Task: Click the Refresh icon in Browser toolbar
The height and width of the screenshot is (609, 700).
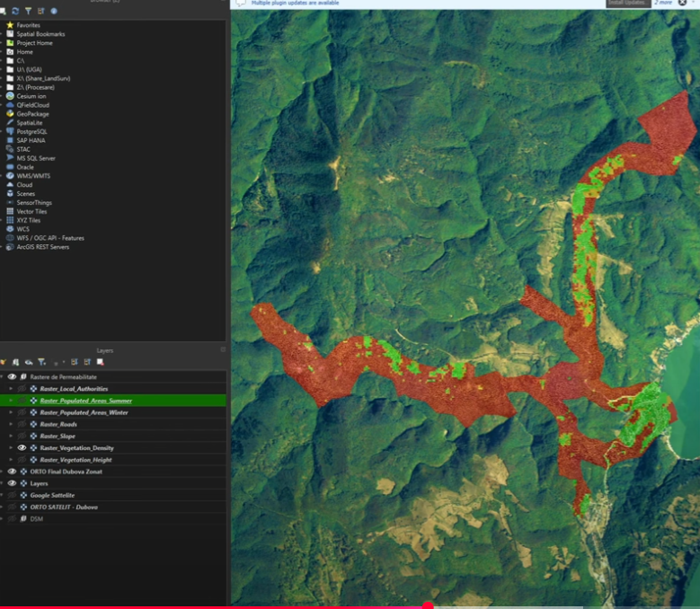Action: pos(15,11)
